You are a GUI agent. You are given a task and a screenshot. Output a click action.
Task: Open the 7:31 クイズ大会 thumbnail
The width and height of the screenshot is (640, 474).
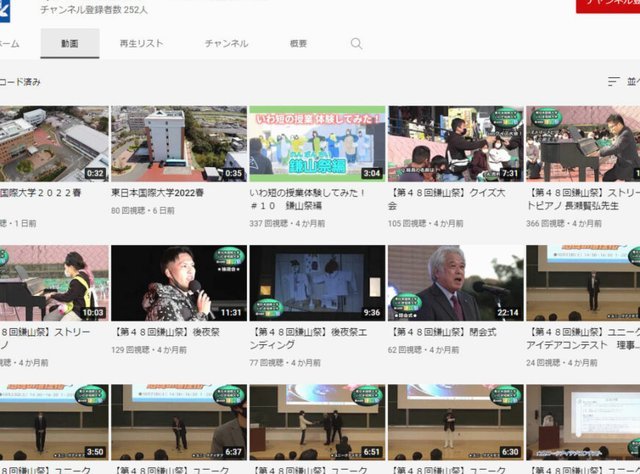click(x=456, y=144)
